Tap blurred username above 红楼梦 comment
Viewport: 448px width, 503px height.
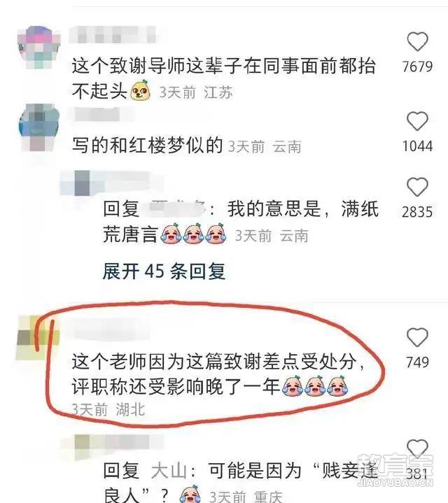(x=97, y=115)
